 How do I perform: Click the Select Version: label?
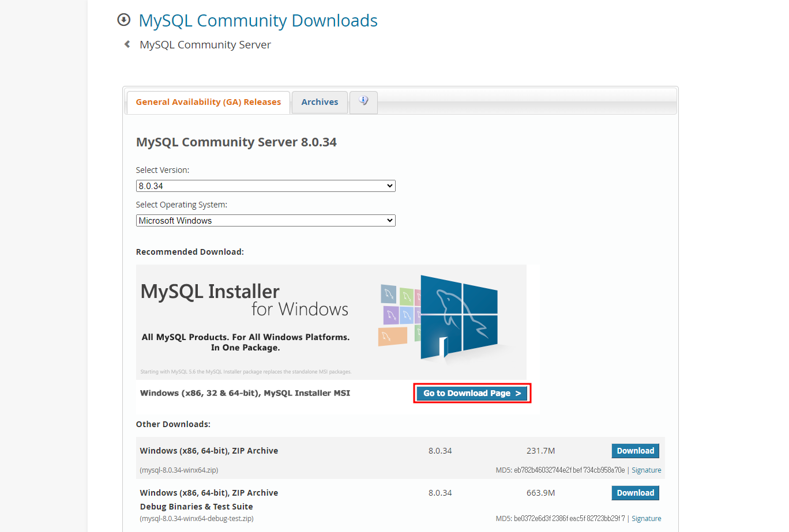click(x=163, y=170)
